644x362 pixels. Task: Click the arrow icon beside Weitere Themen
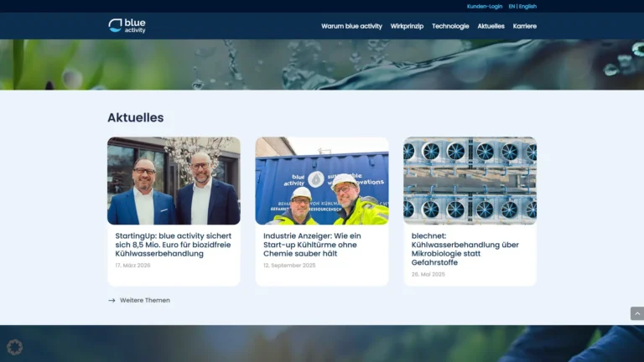[x=112, y=301]
